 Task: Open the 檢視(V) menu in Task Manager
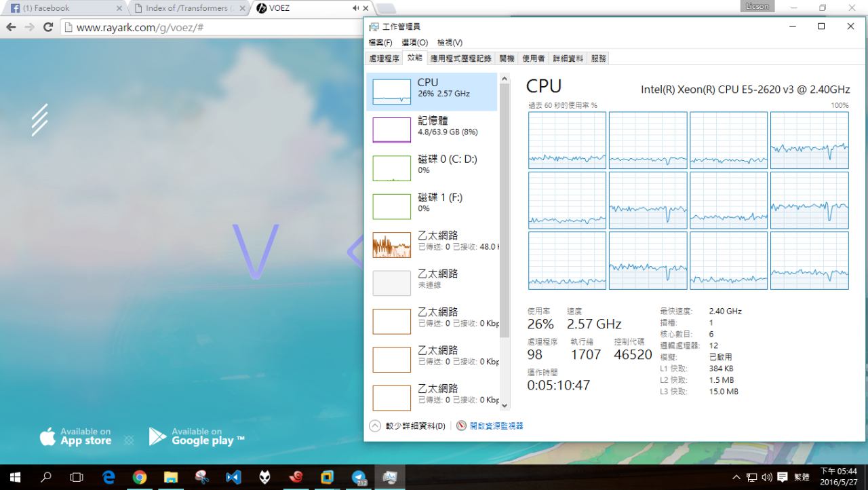coord(450,43)
